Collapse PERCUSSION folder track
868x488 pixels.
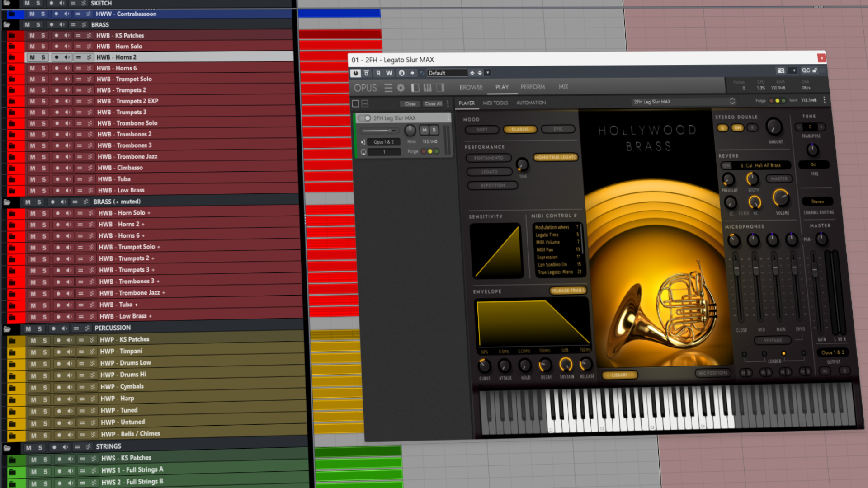(x=7, y=329)
